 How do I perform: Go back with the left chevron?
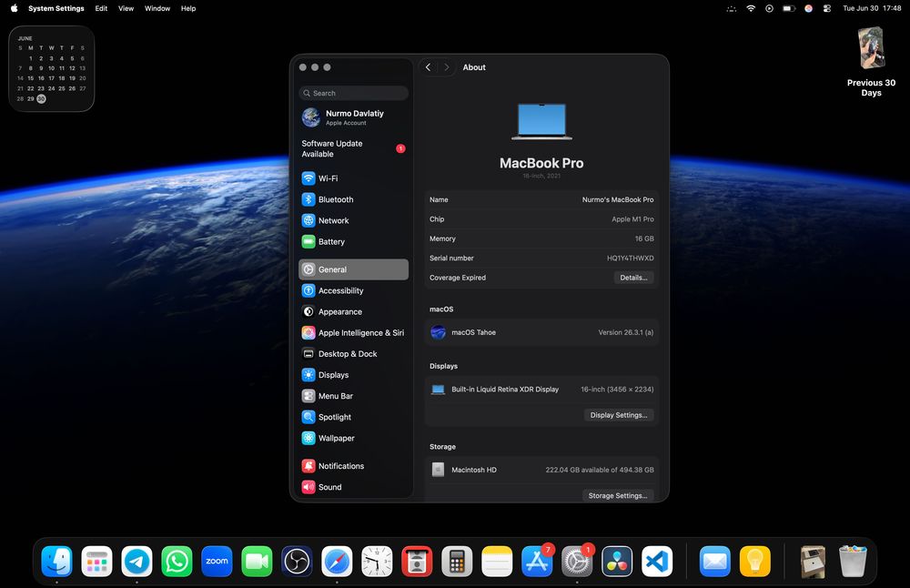click(429, 67)
